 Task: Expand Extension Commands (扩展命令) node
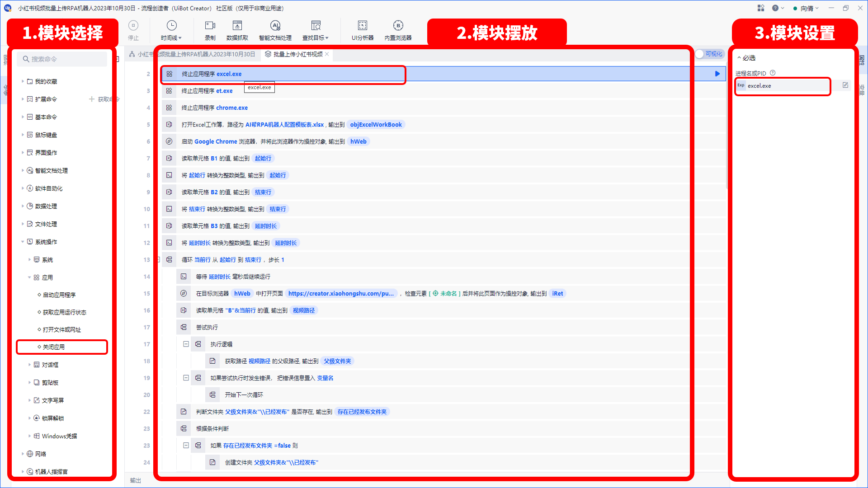tap(23, 99)
